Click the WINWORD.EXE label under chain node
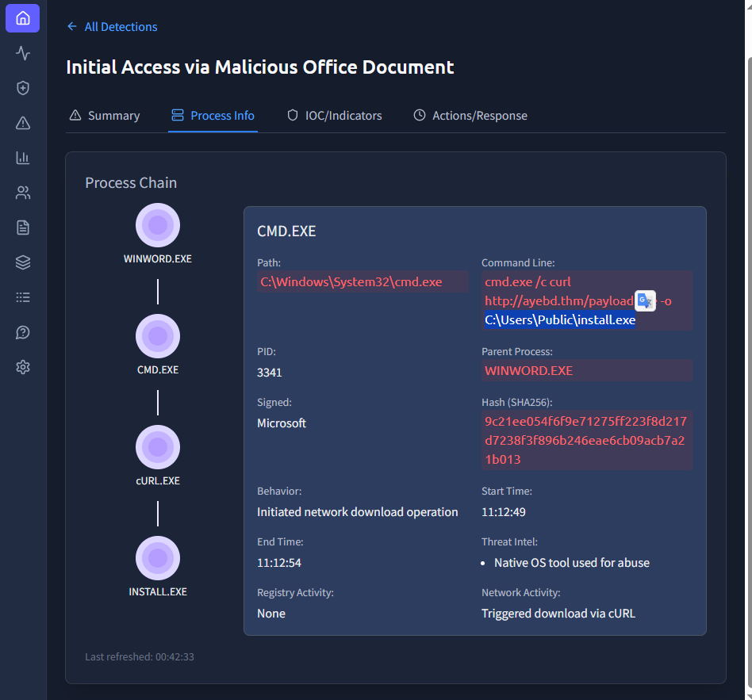This screenshot has width=752, height=700. (158, 259)
